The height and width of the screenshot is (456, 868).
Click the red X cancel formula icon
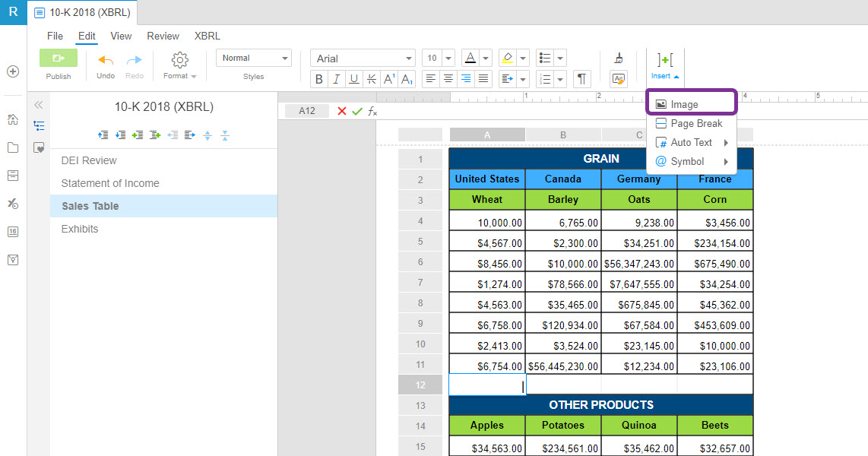pos(341,111)
